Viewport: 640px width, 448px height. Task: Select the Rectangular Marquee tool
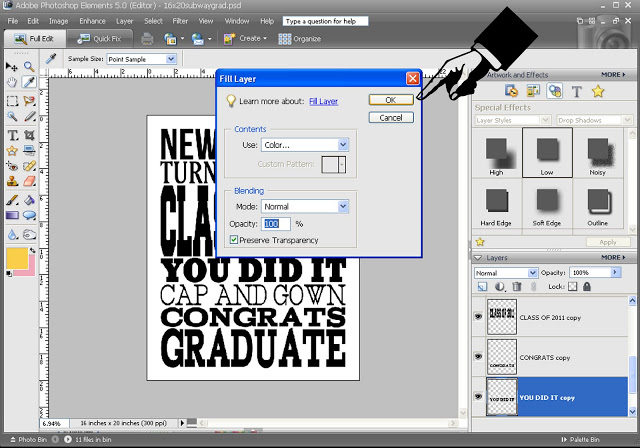12,100
